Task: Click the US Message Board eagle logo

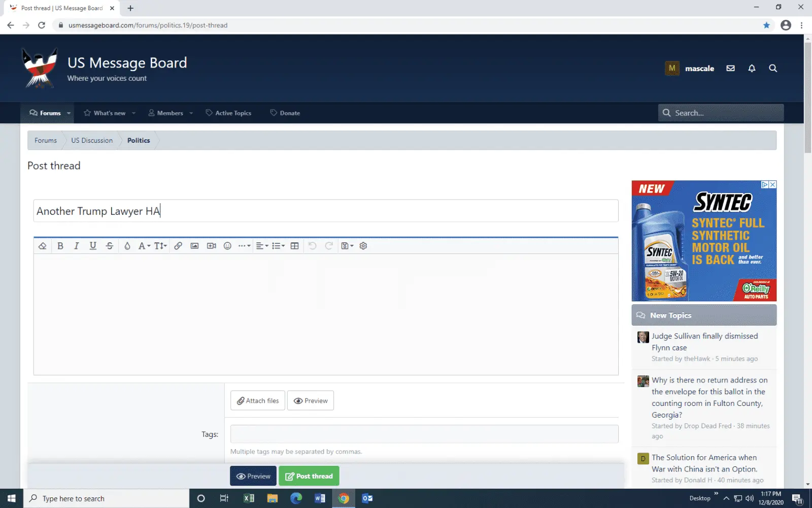Action: [x=39, y=69]
